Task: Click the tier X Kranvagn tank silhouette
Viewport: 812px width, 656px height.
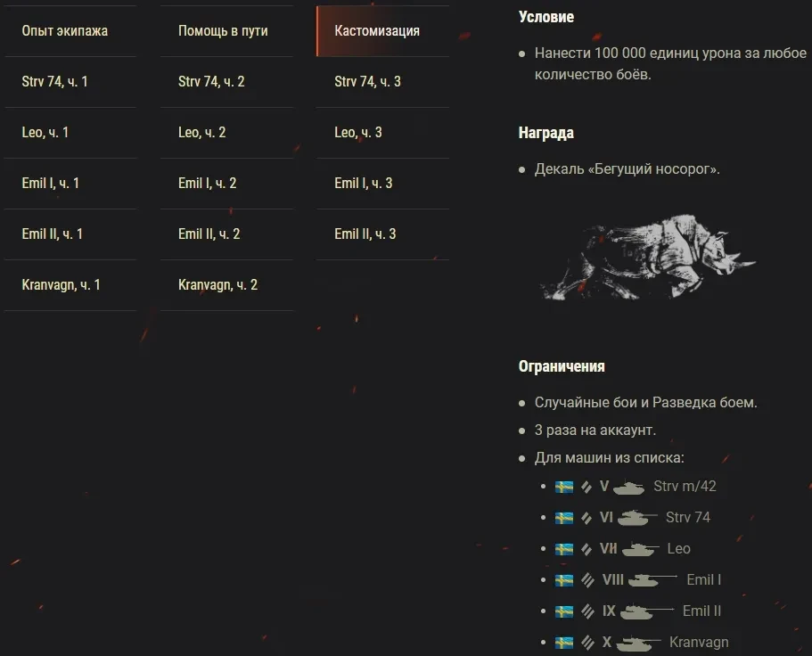Action: pyautogui.click(x=636, y=643)
